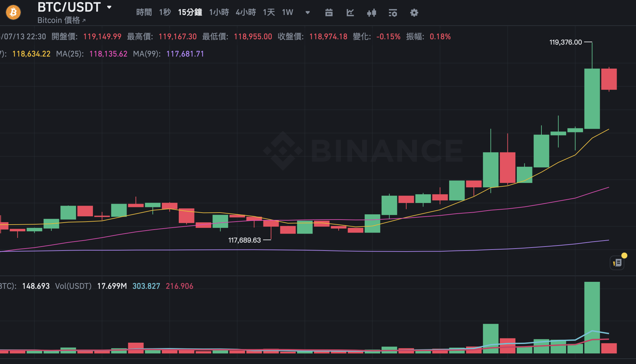Toggle the Vol(USDT) volume display

73,286
